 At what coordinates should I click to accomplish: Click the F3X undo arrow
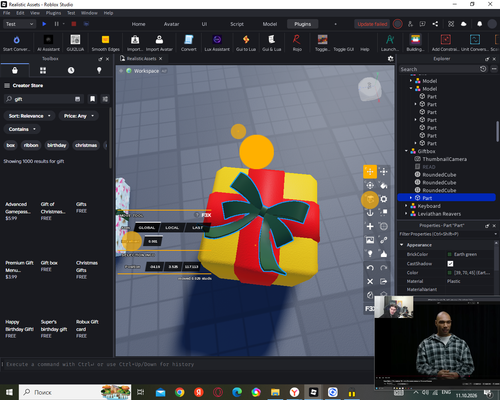(370, 268)
